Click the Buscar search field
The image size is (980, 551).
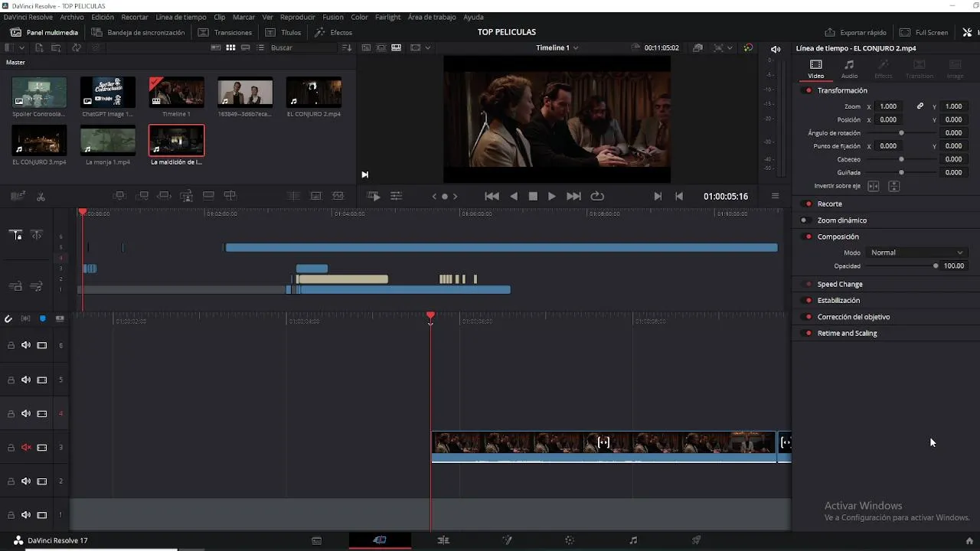click(x=302, y=47)
